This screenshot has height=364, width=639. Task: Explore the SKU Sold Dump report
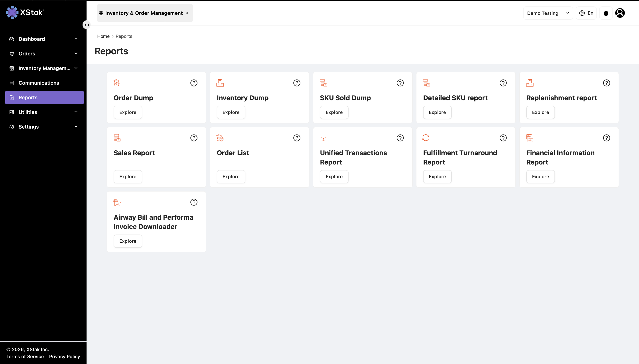(334, 112)
